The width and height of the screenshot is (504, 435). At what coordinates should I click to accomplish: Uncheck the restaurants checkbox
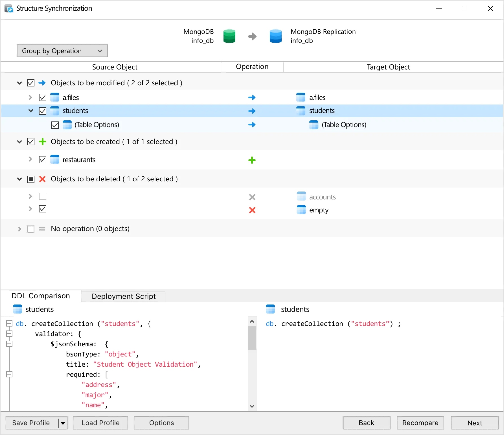[x=43, y=160]
